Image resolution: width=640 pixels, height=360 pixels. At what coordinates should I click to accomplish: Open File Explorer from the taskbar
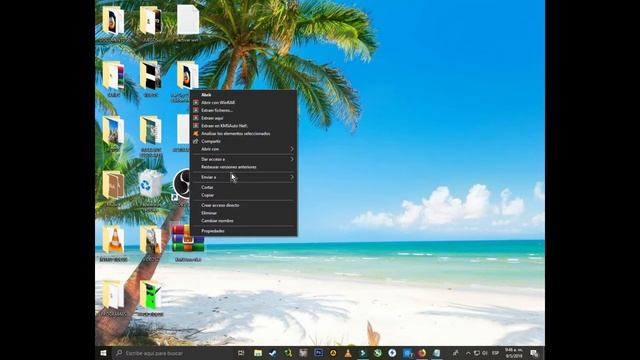258,353
